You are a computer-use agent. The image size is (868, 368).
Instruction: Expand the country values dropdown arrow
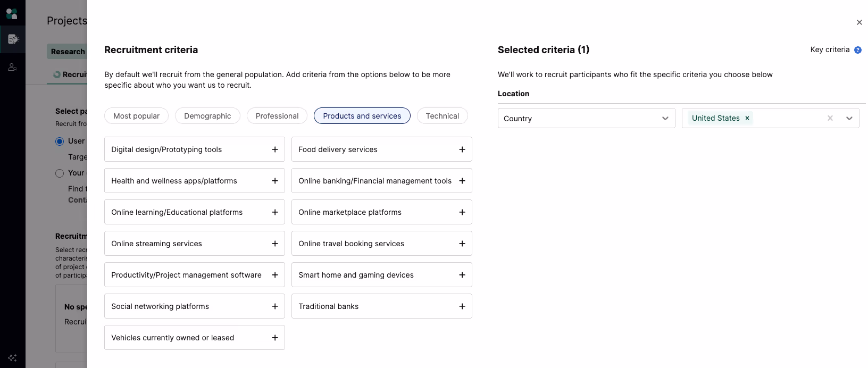click(849, 118)
